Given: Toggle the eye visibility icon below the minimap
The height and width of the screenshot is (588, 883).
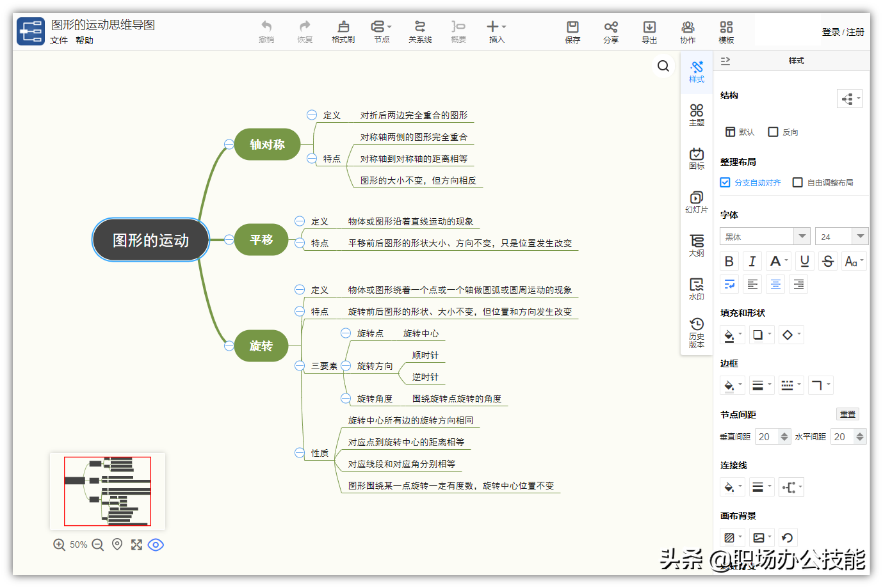Looking at the screenshot, I should click(156, 544).
